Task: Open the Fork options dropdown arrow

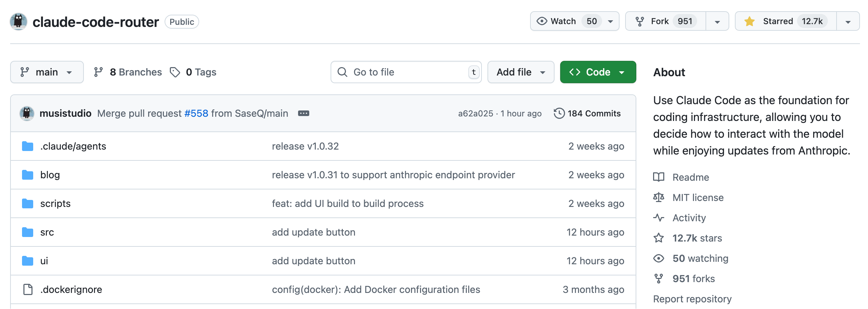Action: pos(717,21)
